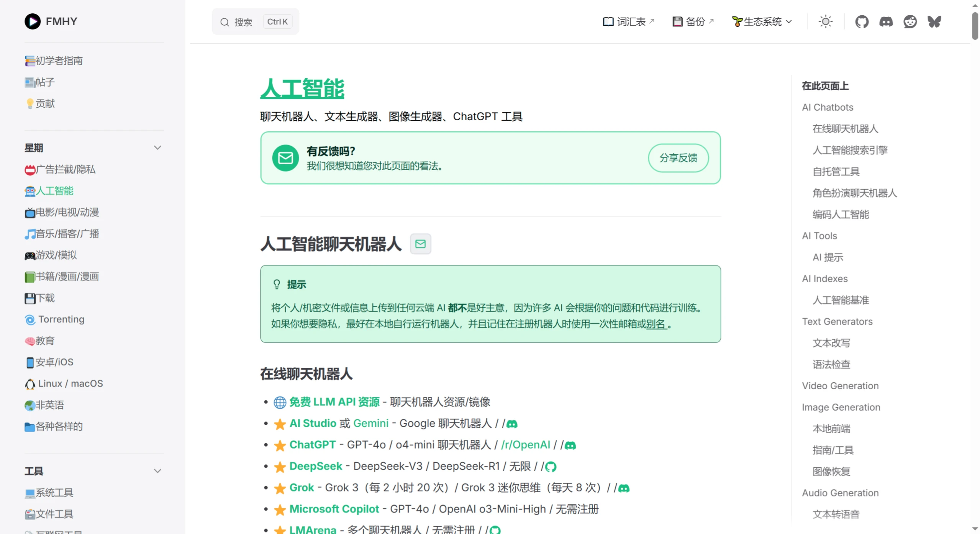The image size is (980, 534).
Task: Open the ChatGPT link
Action: pos(312,445)
